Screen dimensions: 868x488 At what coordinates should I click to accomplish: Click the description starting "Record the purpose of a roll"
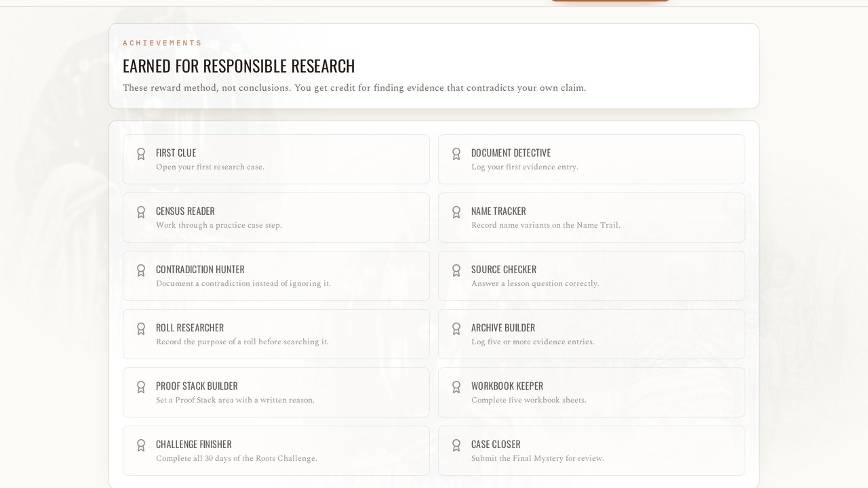tap(242, 342)
